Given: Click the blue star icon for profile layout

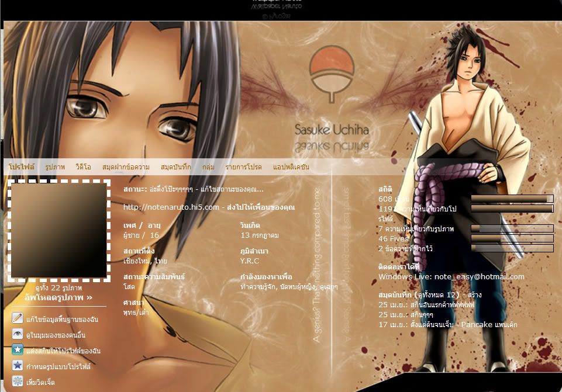Looking at the screenshot, I should [x=18, y=366].
